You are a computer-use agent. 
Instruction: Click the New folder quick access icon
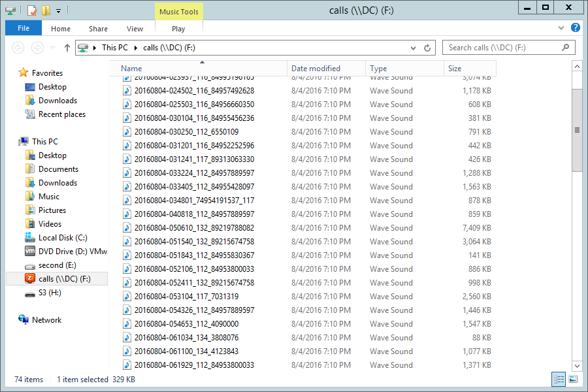pyautogui.click(x=46, y=10)
